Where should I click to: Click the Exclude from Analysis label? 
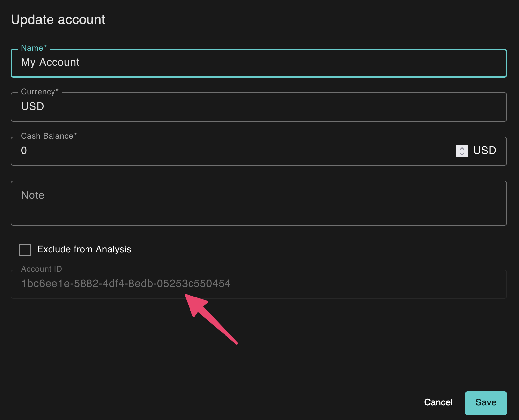(x=84, y=249)
